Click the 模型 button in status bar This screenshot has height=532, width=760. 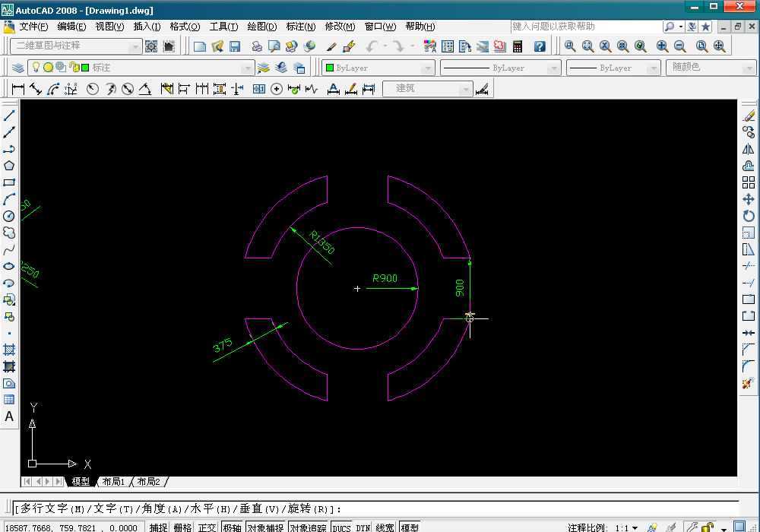(x=410, y=527)
